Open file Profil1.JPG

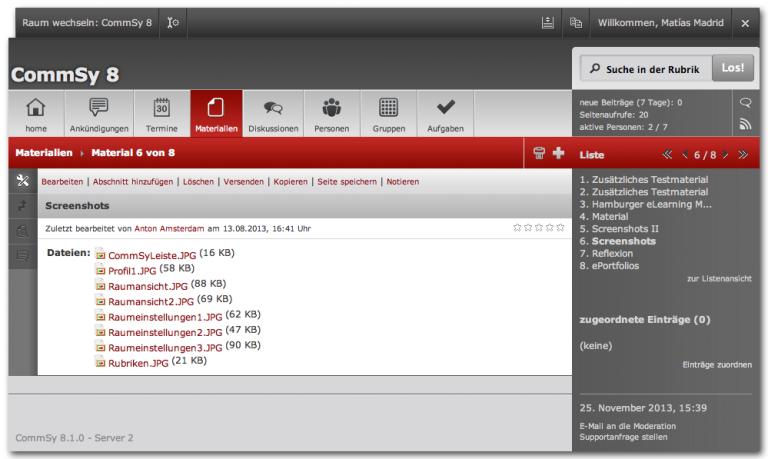click(132, 271)
